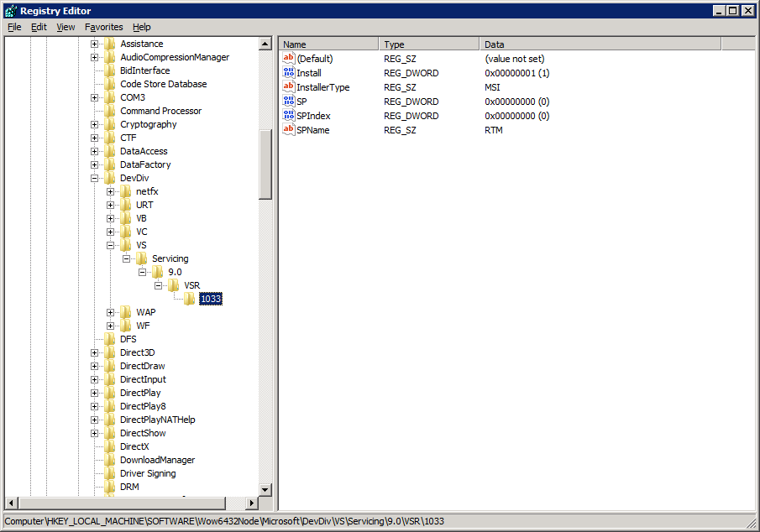The width and height of the screenshot is (760, 532).
Task: Click the DWORD icon beside Install value
Action: 288,73
